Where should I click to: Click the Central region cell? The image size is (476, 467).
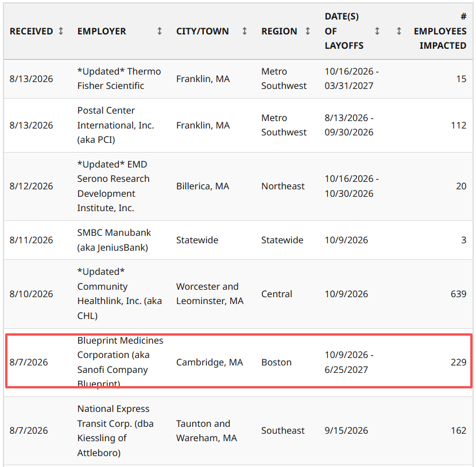coord(277,294)
